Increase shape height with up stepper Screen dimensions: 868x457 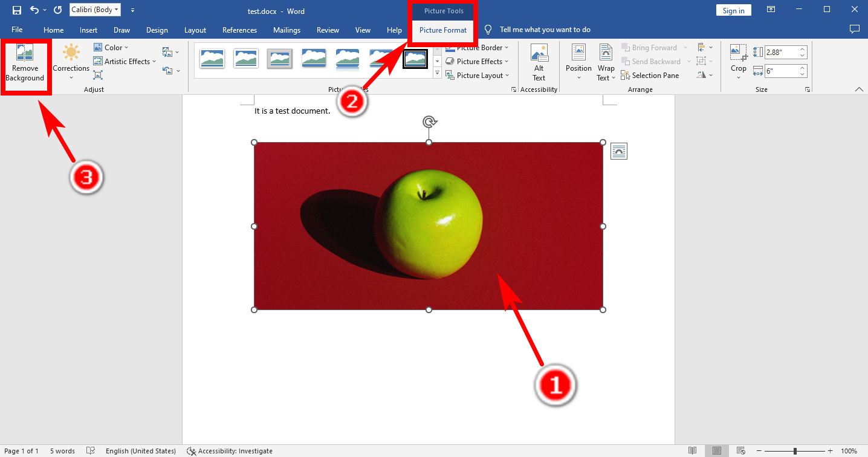click(803, 50)
